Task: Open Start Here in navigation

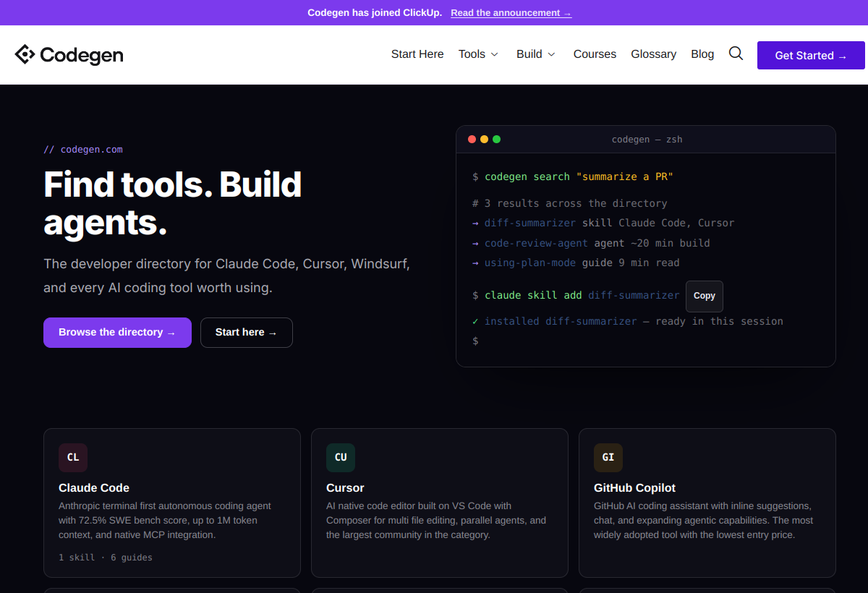Action: 417,54
